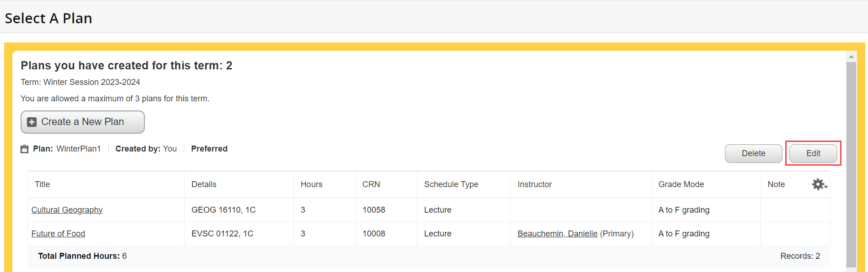The height and width of the screenshot is (272, 868).
Task: Open the table column settings gear
Action: click(x=819, y=184)
